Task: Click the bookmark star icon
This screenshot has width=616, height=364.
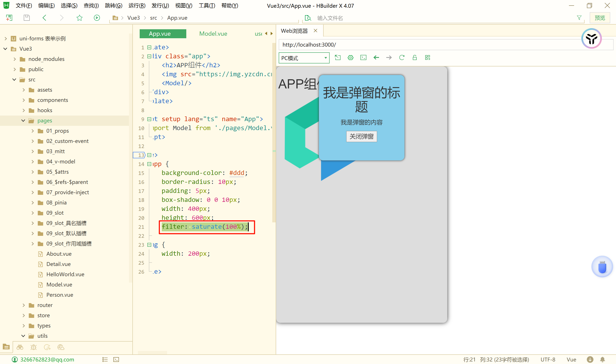Action: pos(79,18)
